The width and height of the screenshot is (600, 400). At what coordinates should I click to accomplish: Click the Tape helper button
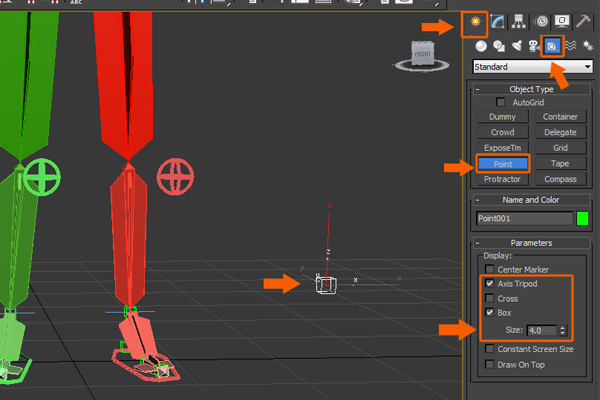click(x=560, y=163)
